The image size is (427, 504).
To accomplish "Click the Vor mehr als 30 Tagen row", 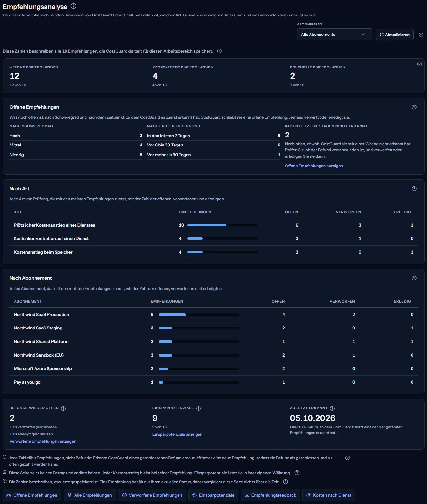I will (214, 155).
